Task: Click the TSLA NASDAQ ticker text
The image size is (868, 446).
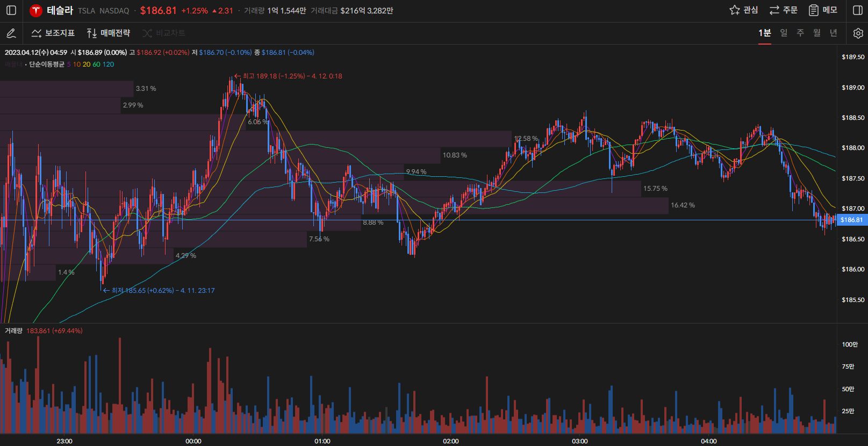Action: coord(104,11)
